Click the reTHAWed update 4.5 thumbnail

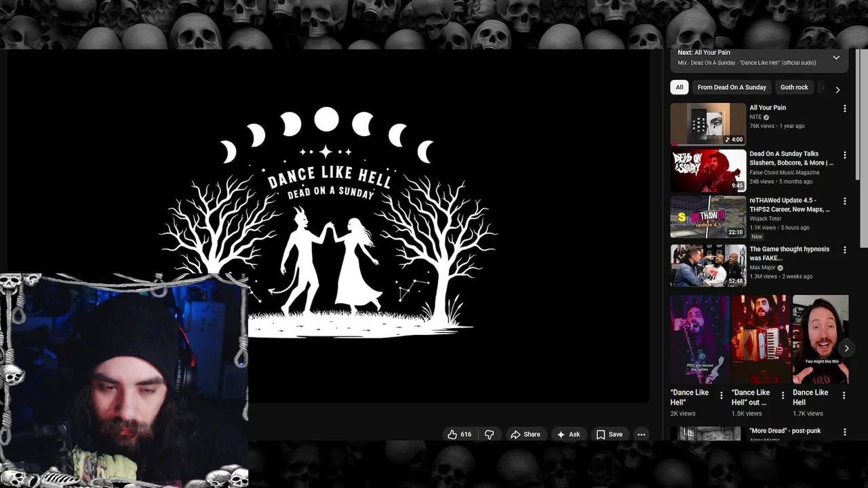point(708,217)
